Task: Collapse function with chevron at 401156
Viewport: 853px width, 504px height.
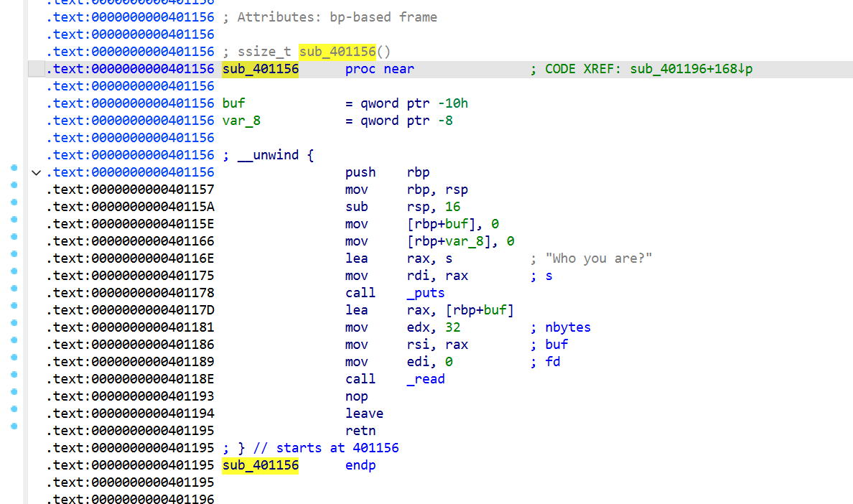Action: pyautogui.click(x=36, y=173)
